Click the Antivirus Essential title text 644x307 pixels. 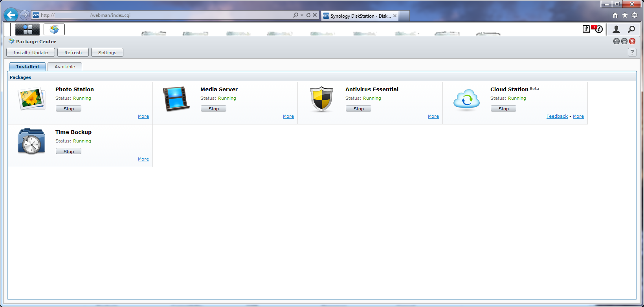(372, 89)
